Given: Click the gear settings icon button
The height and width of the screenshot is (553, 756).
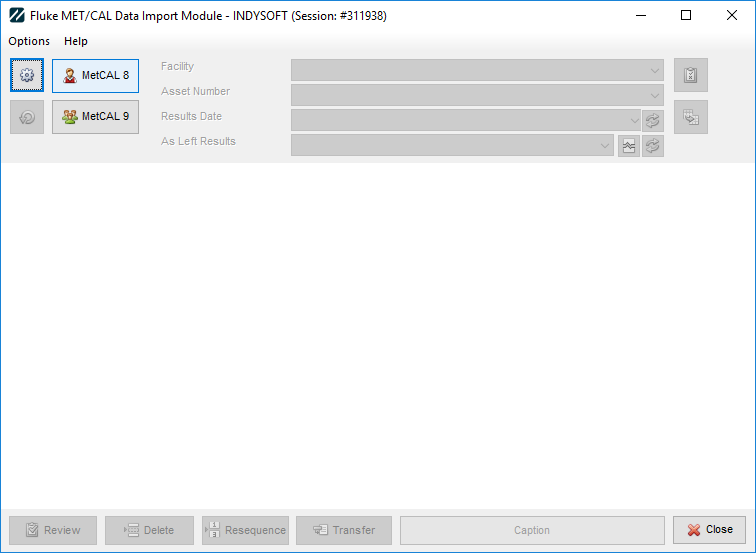Looking at the screenshot, I should tap(27, 75).
